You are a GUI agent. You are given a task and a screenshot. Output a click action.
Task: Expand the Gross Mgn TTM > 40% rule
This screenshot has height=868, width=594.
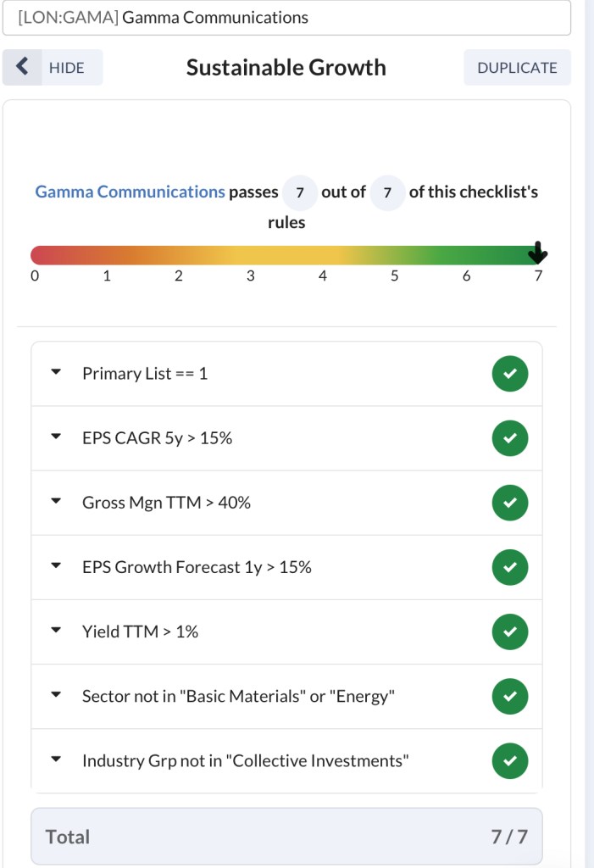pyautogui.click(x=57, y=502)
